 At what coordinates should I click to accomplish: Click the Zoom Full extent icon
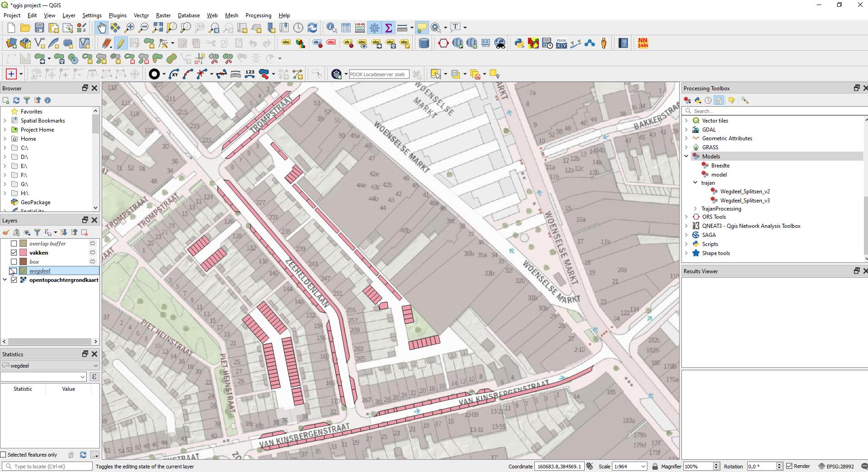158,28
